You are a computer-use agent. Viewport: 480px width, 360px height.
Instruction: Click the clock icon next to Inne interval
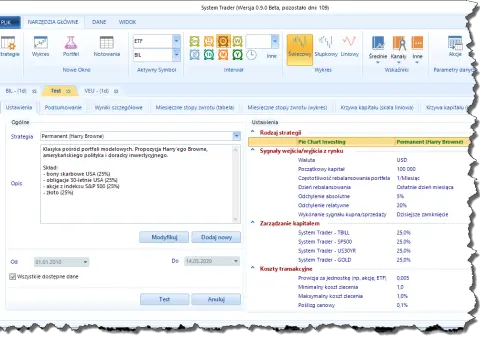coord(252,55)
